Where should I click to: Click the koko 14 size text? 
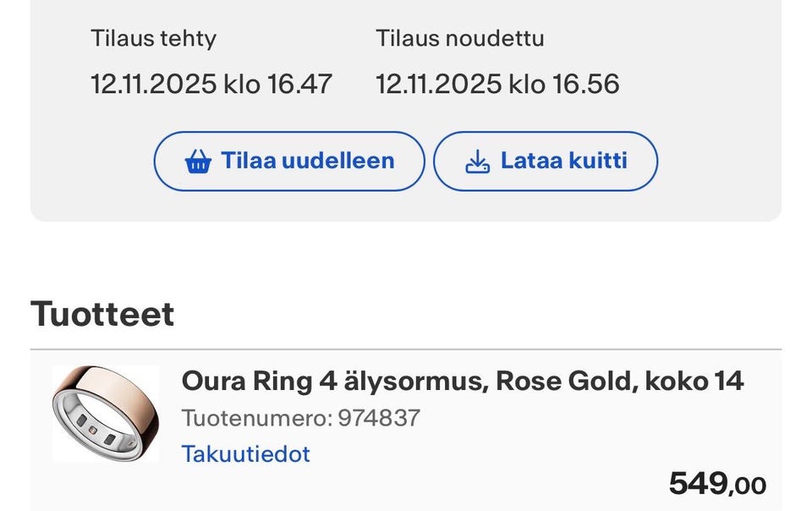pos(694,382)
